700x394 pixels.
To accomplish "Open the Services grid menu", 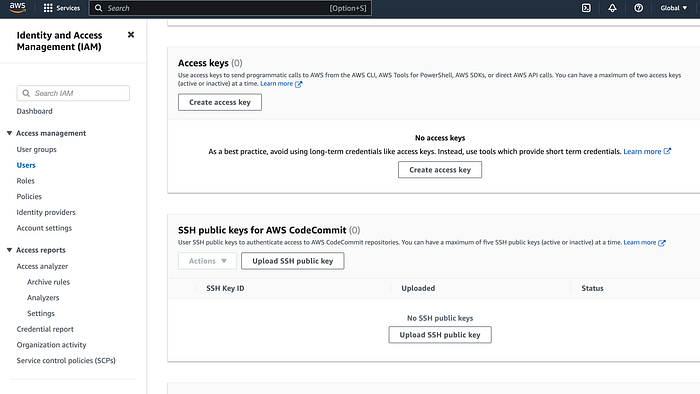I will point(62,8).
